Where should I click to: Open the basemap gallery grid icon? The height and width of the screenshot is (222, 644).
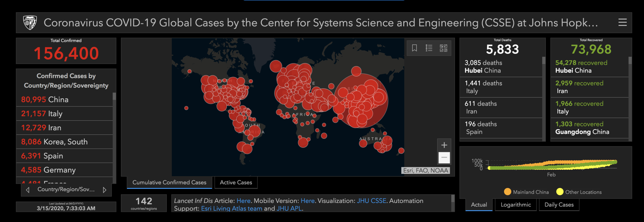click(x=443, y=48)
